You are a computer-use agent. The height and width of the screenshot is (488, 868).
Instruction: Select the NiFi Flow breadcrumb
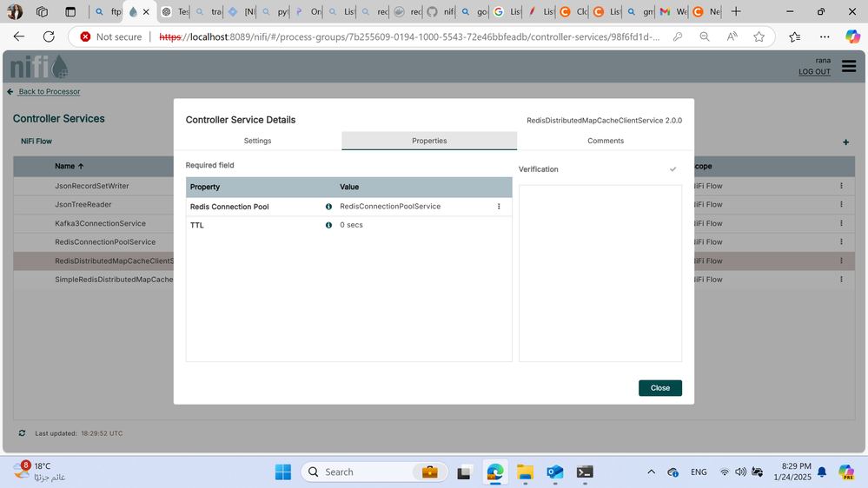pos(36,141)
